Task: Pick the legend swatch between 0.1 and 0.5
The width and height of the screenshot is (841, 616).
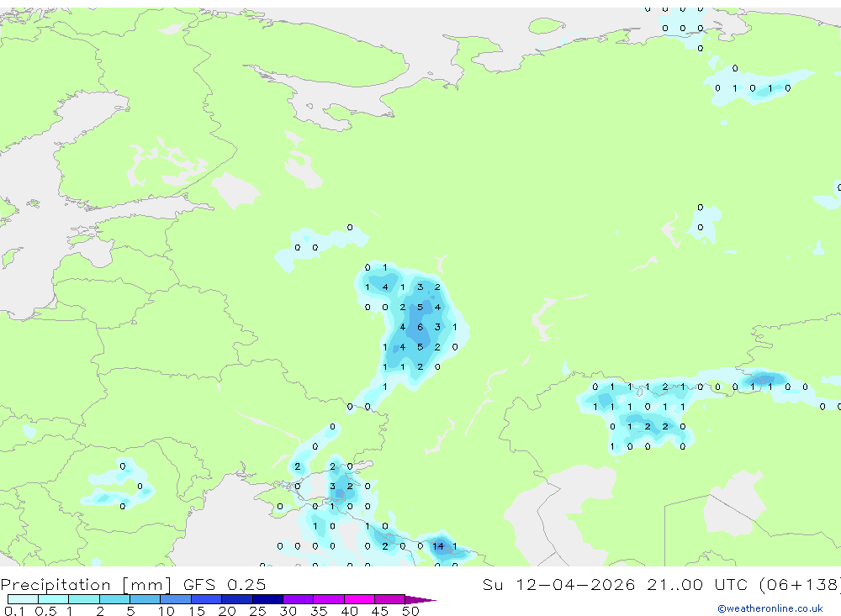Action: (x=23, y=599)
